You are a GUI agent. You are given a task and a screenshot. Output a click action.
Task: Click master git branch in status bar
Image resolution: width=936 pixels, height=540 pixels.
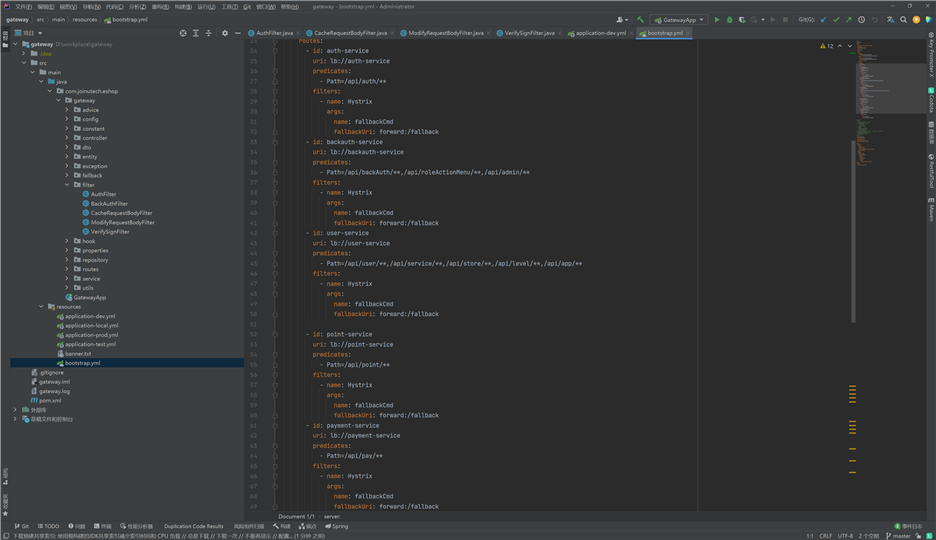coord(898,536)
